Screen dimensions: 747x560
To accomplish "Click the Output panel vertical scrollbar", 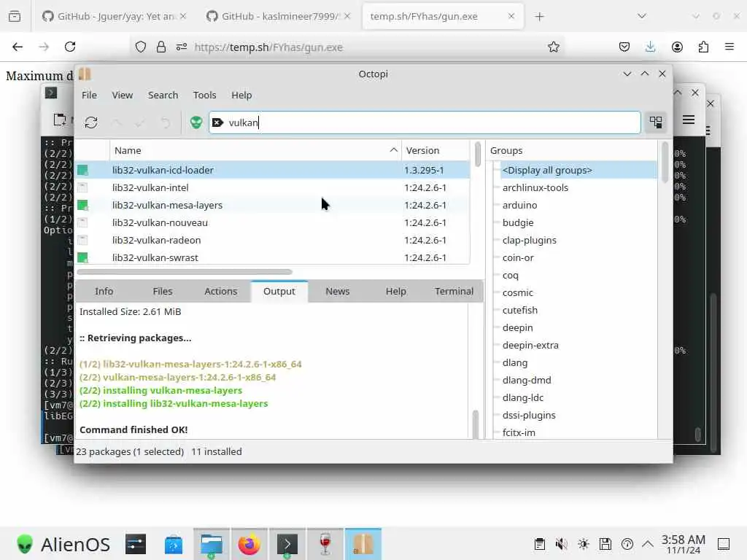I will click(x=475, y=424).
